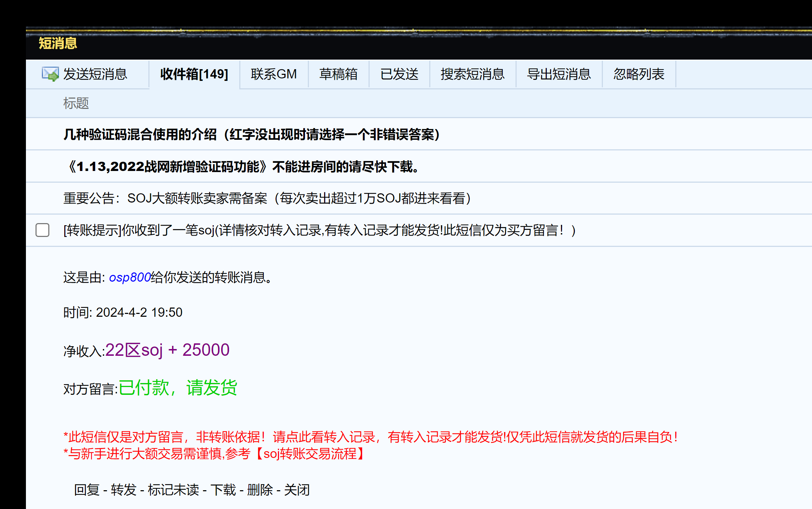Open the 忽略列表 ignore list tab

coord(639,74)
